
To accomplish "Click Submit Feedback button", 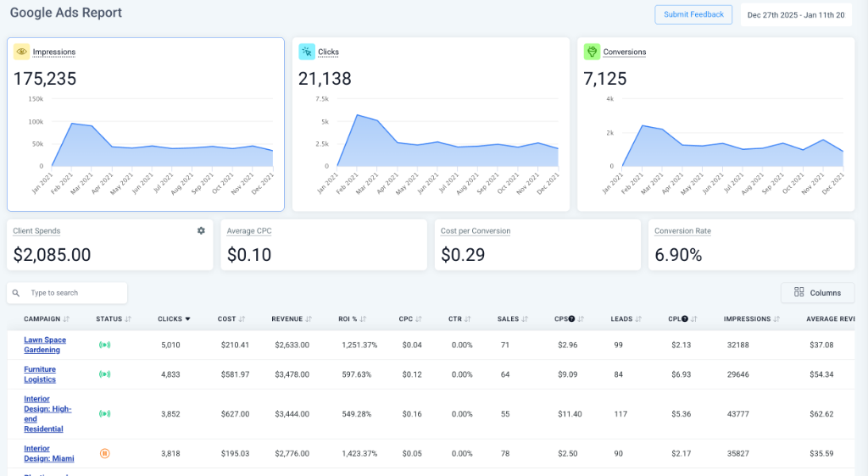I will [693, 14].
